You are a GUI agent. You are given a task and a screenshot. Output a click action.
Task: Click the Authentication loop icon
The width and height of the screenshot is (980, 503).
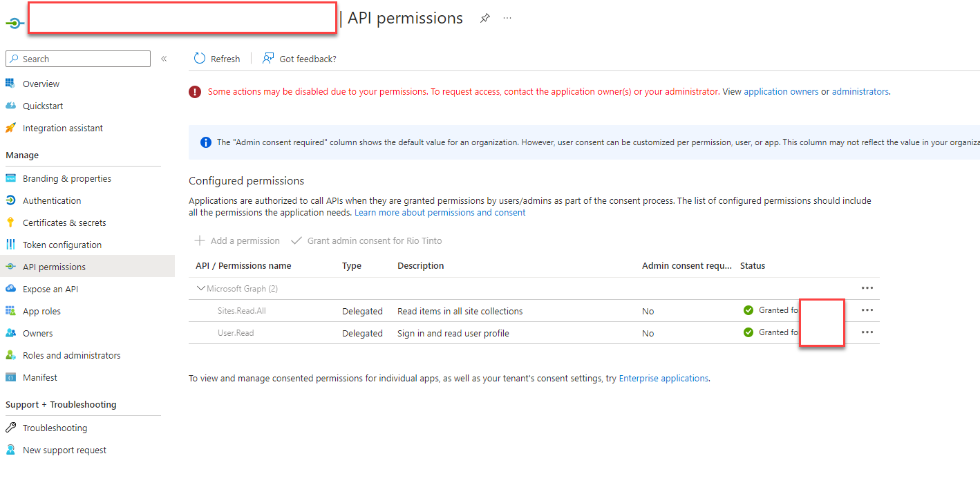pyautogui.click(x=10, y=200)
